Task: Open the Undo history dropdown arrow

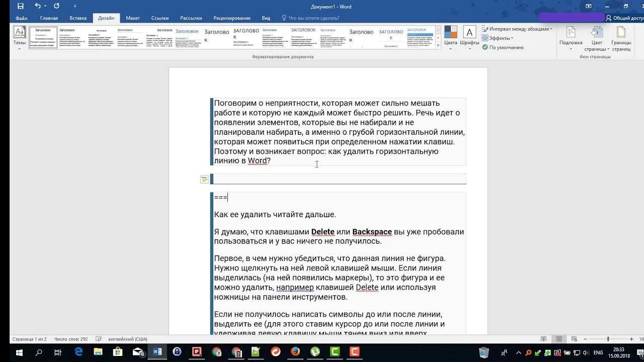Action: (x=45, y=6)
